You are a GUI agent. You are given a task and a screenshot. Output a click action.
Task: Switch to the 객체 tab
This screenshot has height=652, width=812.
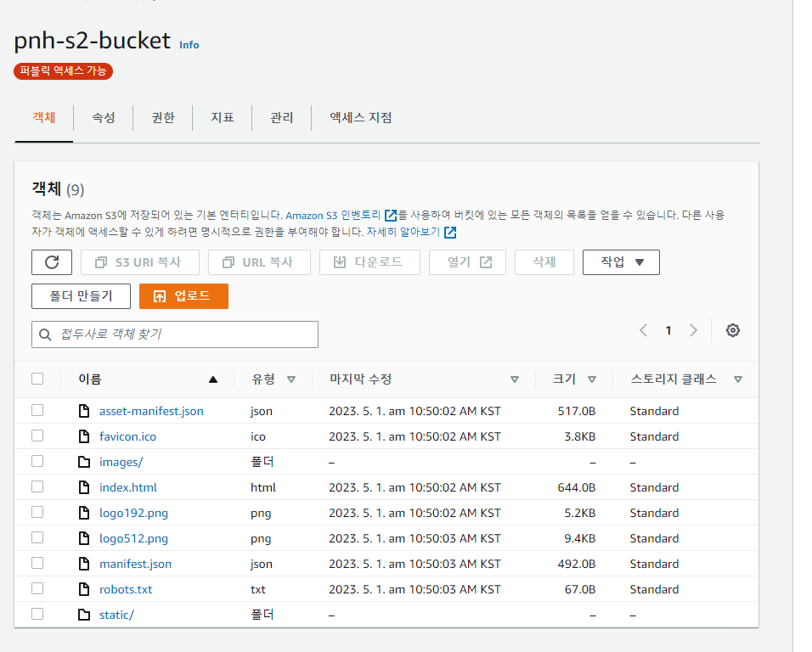(44, 118)
